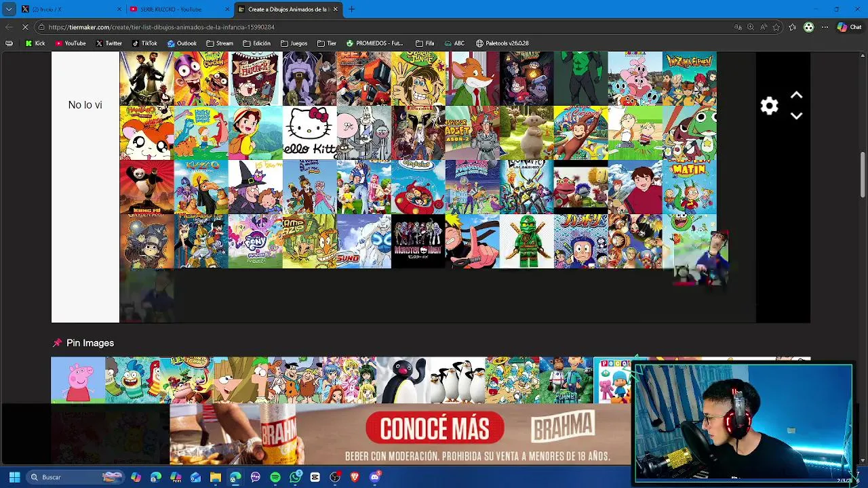Close the Create a Dibujos Animados tab
This screenshot has width=868, height=488.
point(335,9)
